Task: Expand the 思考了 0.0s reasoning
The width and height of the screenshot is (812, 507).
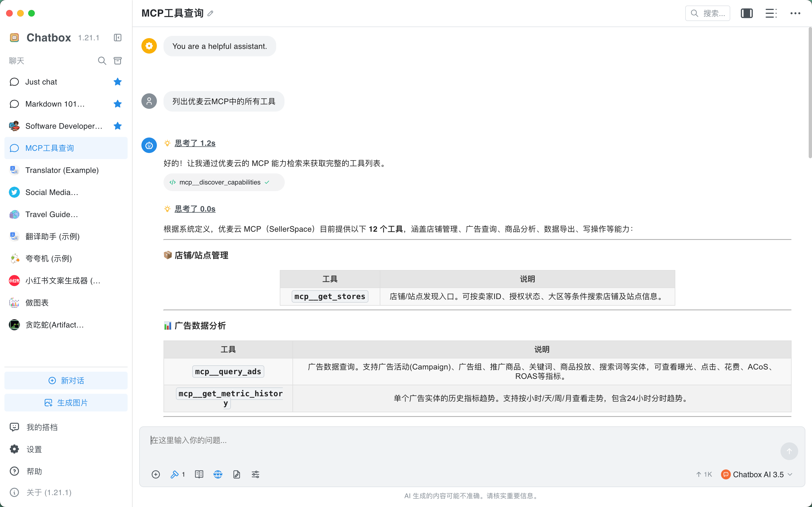Action: coord(195,209)
